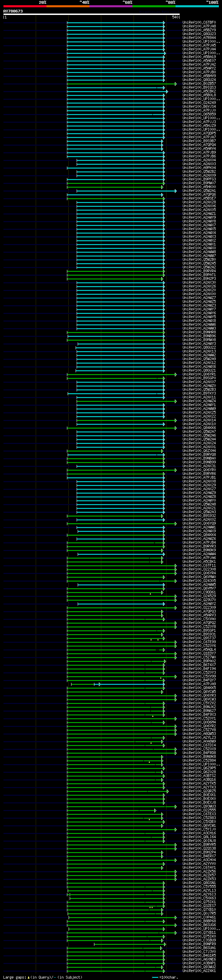The width and height of the screenshot is (222, 980).
Task: Click the UniRef100_Q06YQ9 label
Action: pyautogui.click(x=199, y=524)
